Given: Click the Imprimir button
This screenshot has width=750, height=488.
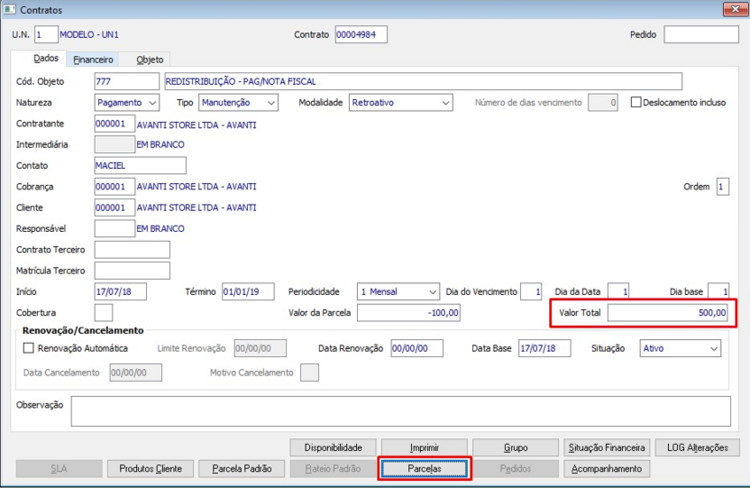Looking at the screenshot, I should 424,447.
